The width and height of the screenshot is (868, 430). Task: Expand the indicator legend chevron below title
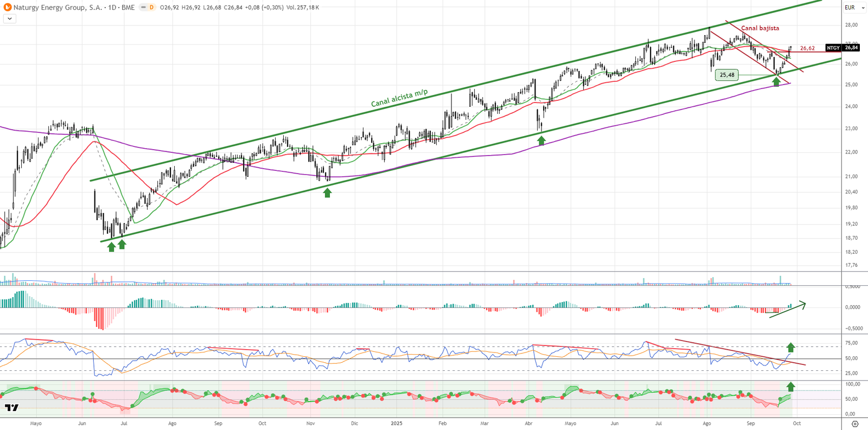[10, 19]
